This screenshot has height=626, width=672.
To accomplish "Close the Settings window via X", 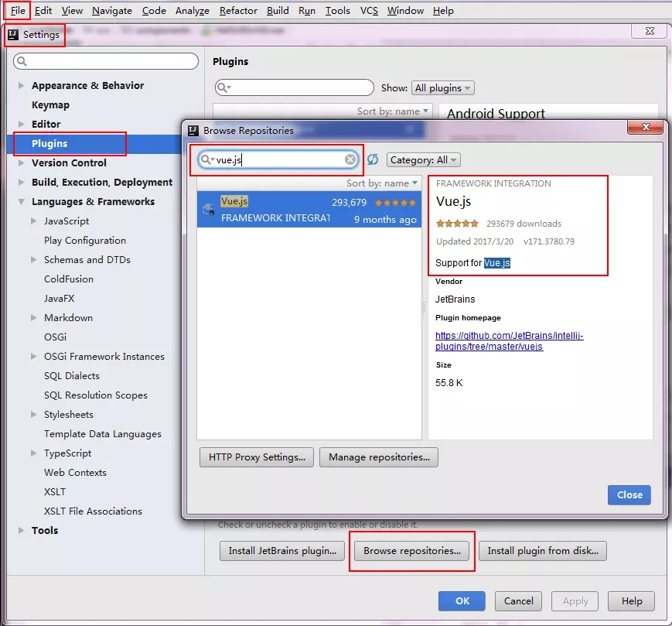I will pos(650,31).
